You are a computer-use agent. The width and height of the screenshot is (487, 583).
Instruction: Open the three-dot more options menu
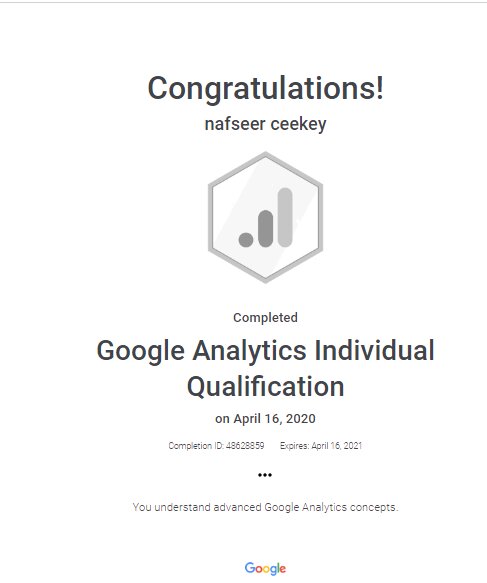(265, 475)
